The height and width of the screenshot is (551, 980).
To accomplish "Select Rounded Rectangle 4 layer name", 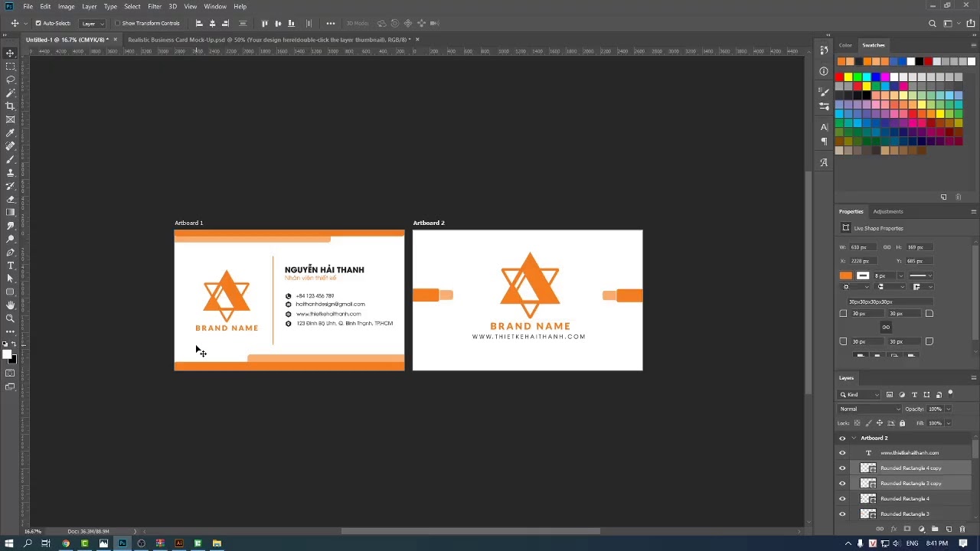I will tap(905, 499).
